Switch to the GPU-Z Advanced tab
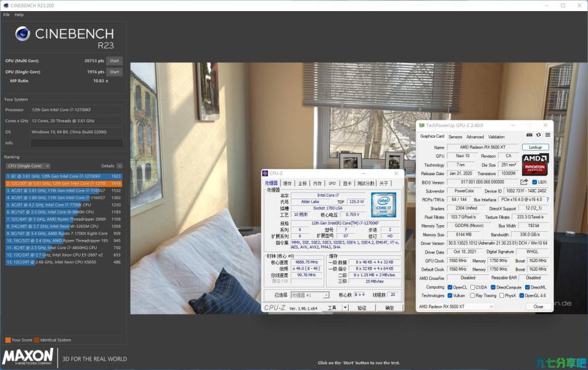588x370 pixels. coord(475,137)
